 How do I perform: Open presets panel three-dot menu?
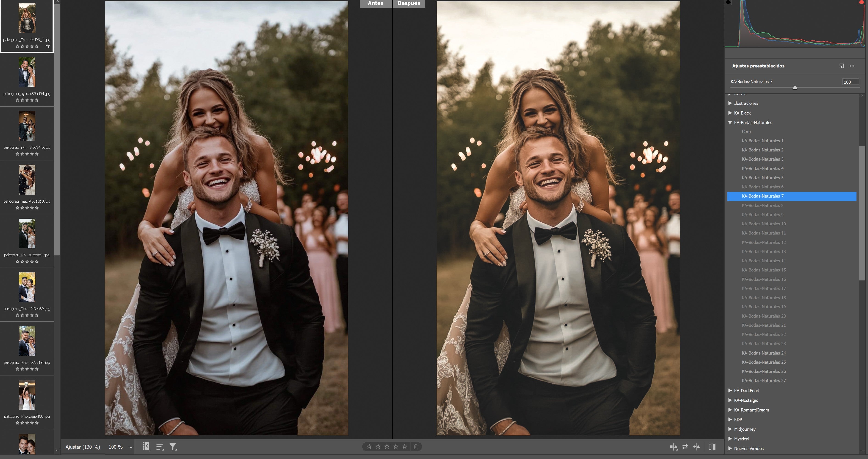(x=852, y=66)
